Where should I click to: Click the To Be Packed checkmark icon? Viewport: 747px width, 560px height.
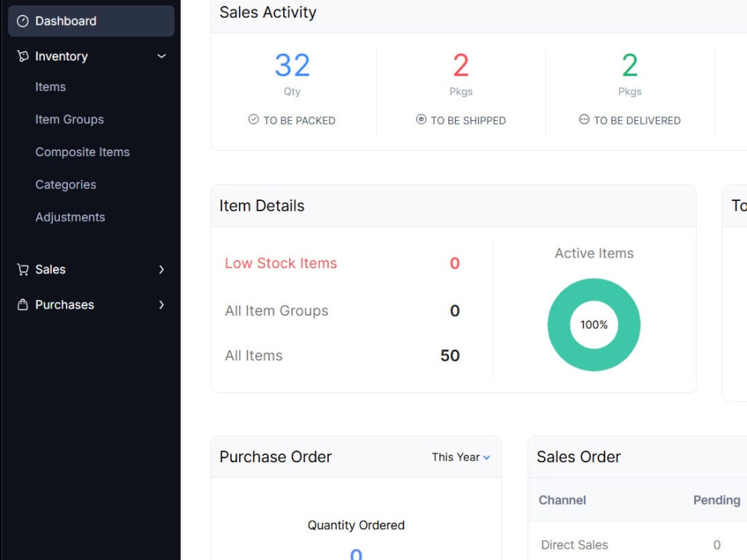click(253, 119)
